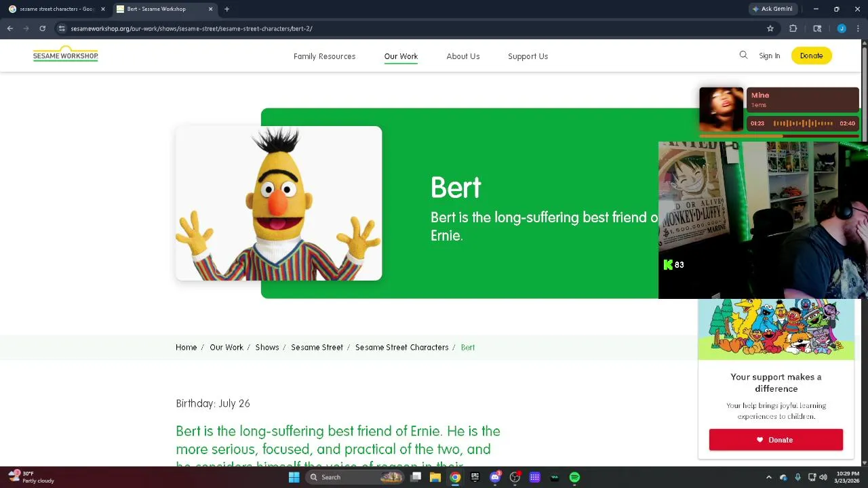Open the Our Work menu
This screenshot has width=868, height=488.
(x=401, y=56)
